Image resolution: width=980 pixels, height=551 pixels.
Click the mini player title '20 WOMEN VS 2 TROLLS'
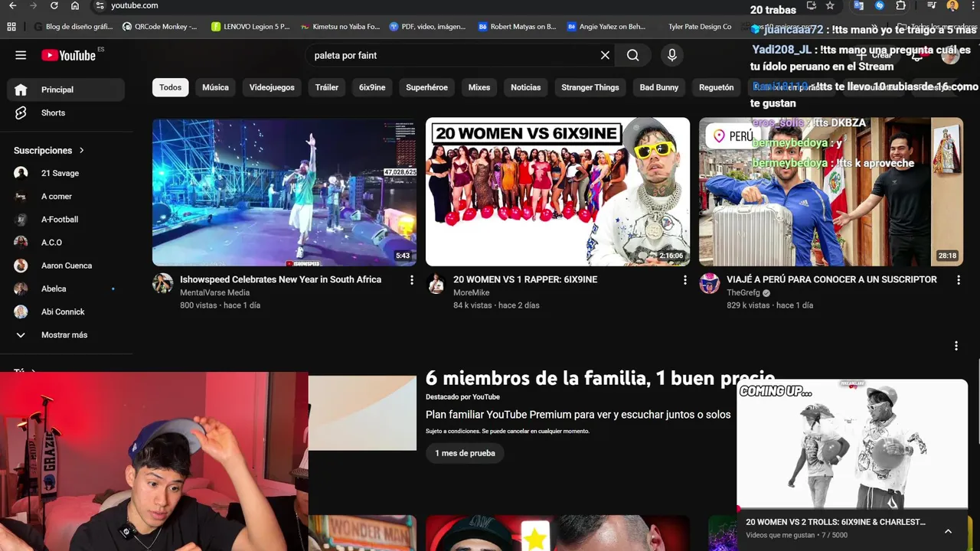[x=835, y=522]
